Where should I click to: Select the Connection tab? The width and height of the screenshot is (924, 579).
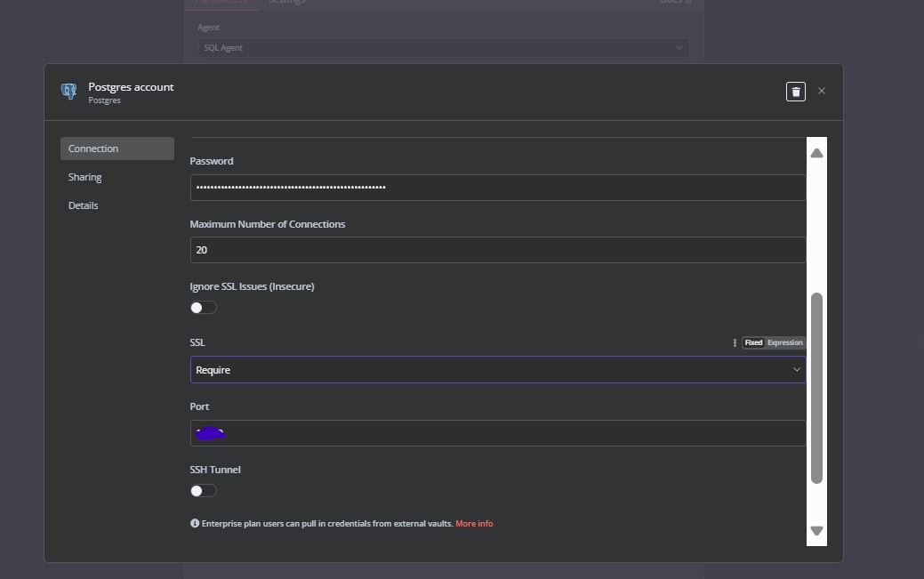click(x=117, y=149)
